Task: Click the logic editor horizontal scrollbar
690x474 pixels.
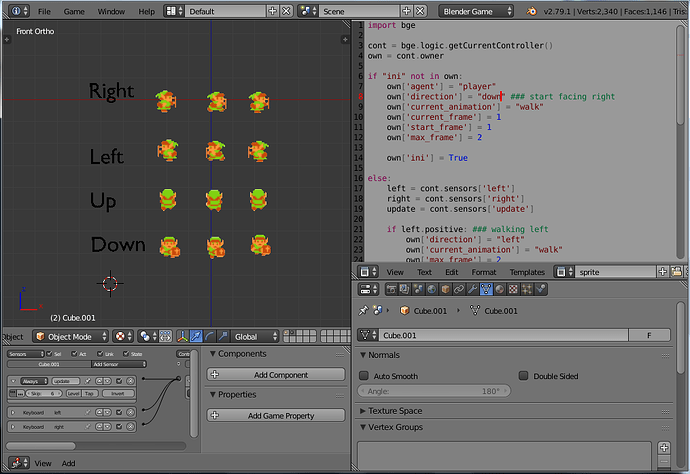Action: (x=95, y=446)
